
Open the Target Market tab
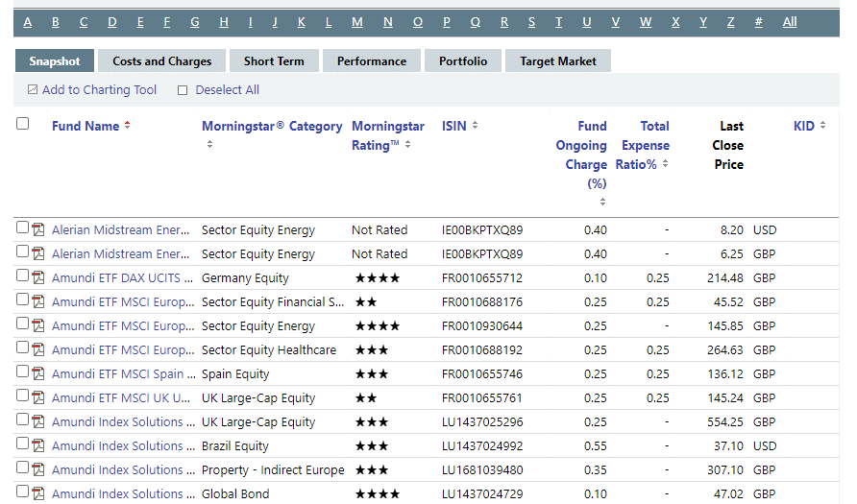(x=558, y=60)
